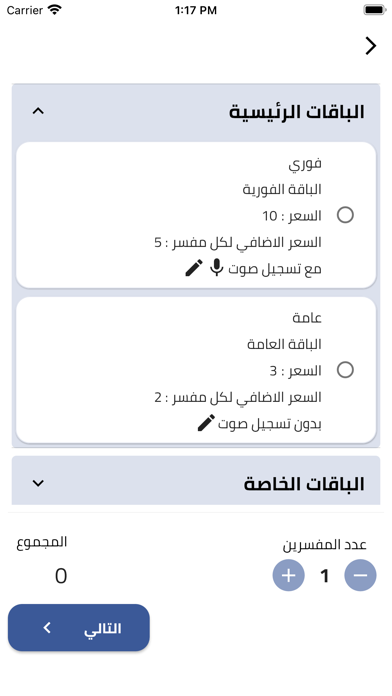Tap the pencil icon in عامة package

coord(206,423)
